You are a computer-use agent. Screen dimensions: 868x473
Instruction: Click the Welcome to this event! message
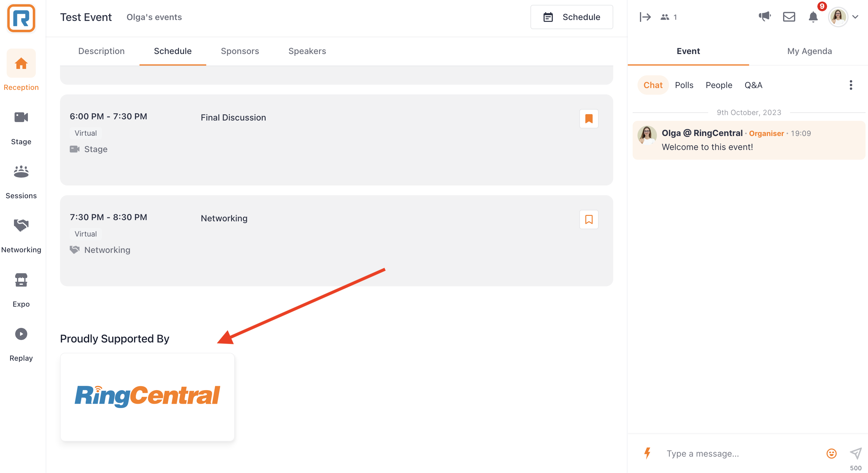click(707, 147)
